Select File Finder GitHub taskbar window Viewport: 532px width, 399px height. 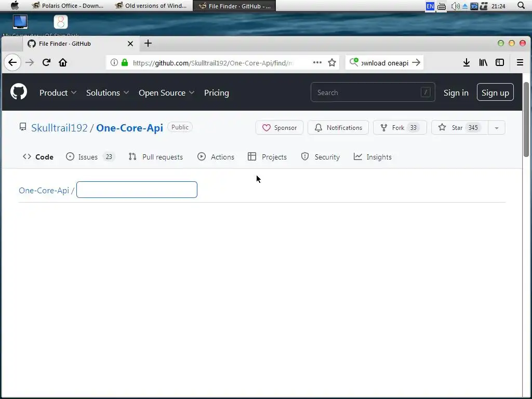tap(234, 6)
